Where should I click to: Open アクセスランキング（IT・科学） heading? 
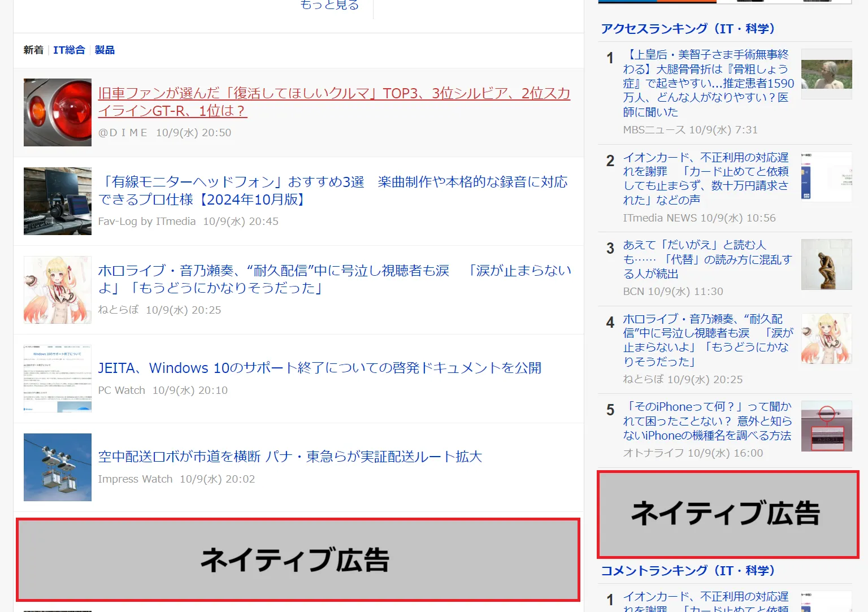click(x=688, y=29)
